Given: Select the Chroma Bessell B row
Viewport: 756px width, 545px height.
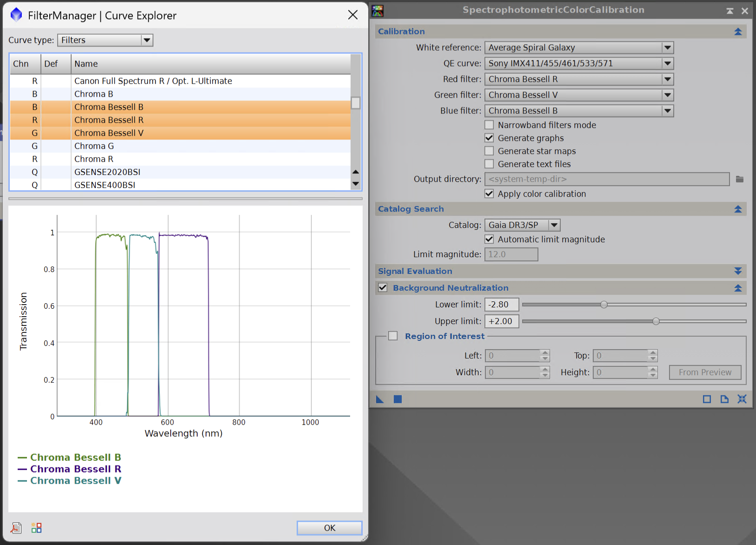Looking at the screenshot, I should coord(180,107).
